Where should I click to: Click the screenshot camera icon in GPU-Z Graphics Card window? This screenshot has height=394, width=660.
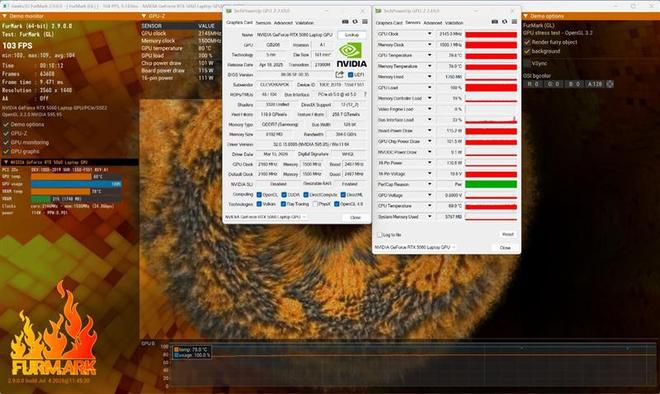pyautogui.click(x=345, y=21)
